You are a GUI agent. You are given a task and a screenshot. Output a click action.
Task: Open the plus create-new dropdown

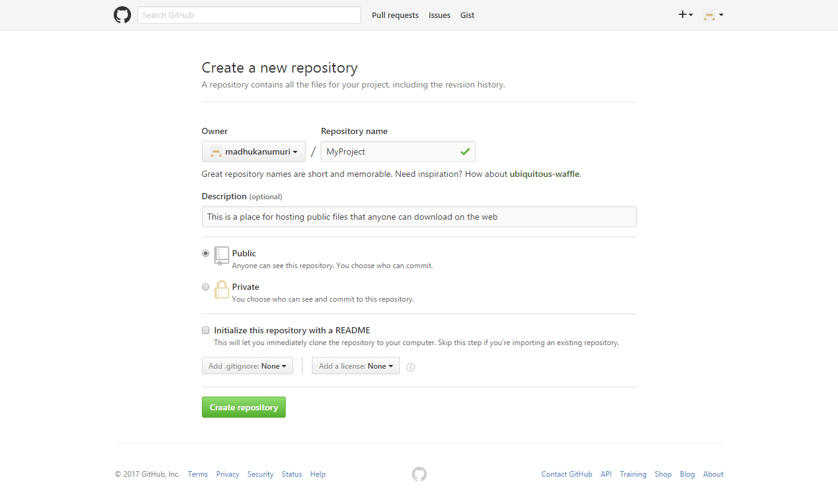point(686,15)
